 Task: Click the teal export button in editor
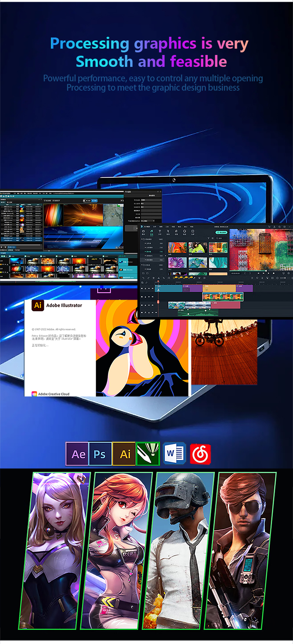click(x=221, y=232)
